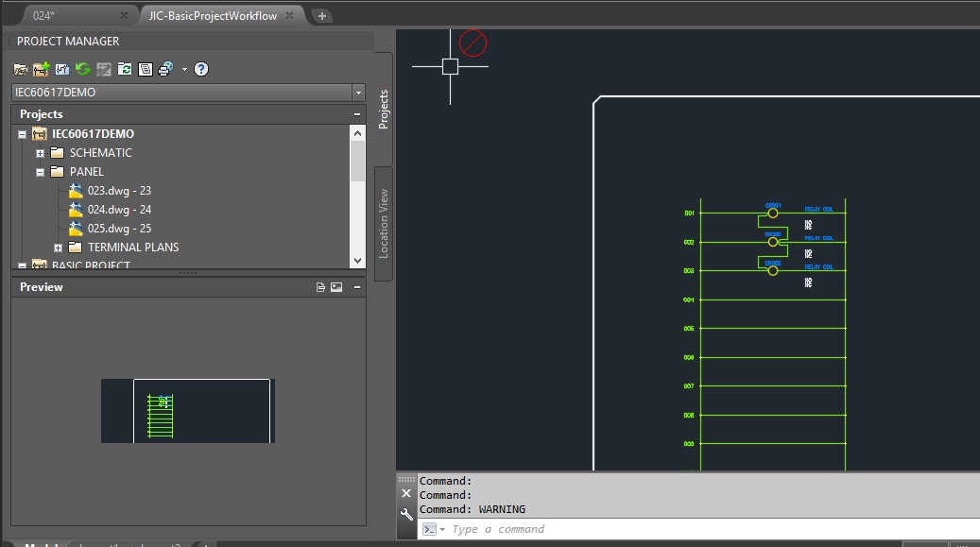Expand the SCHEMATIC folder
The image size is (980, 547).
(40, 153)
